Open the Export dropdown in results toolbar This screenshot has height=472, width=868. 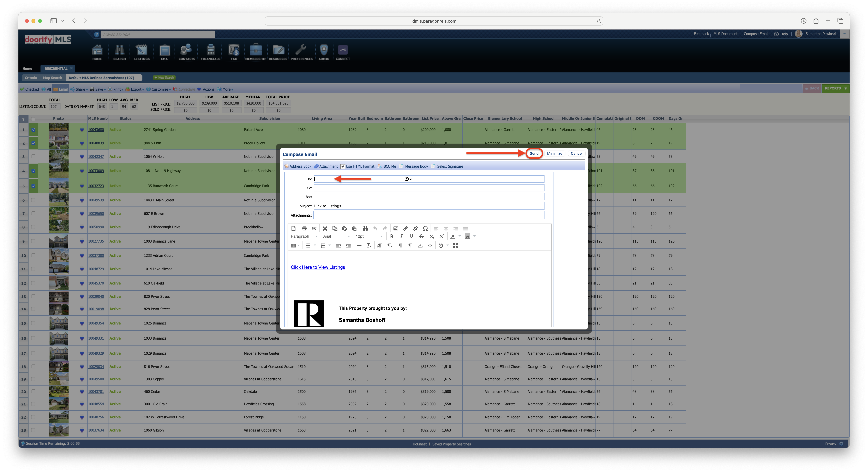click(135, 89)
